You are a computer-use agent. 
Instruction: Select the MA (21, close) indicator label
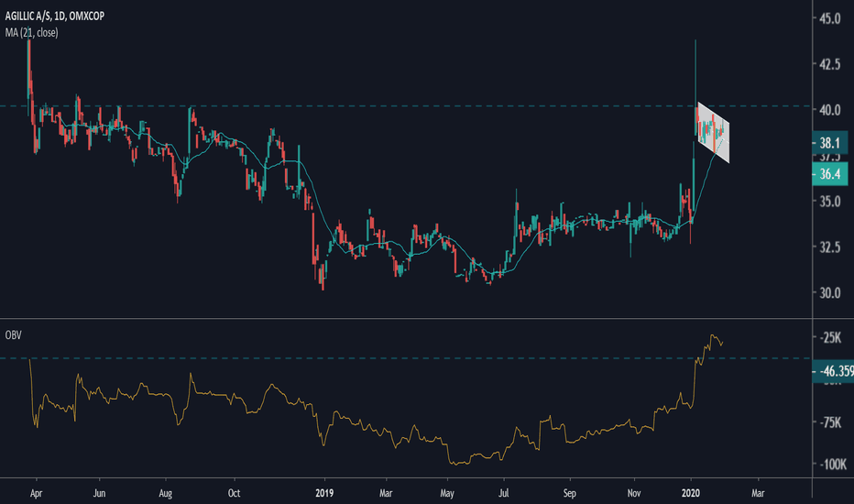(31, 33)
